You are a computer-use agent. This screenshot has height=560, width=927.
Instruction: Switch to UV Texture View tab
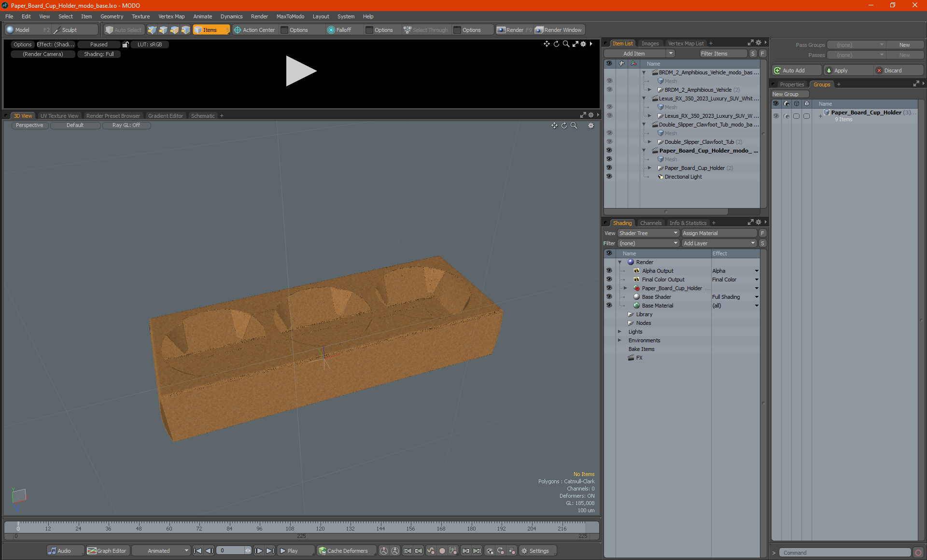(59, 115)
